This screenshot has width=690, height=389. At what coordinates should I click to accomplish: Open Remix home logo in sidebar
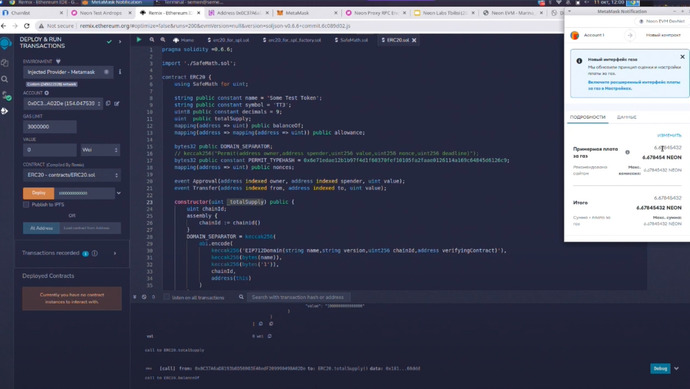5,44
